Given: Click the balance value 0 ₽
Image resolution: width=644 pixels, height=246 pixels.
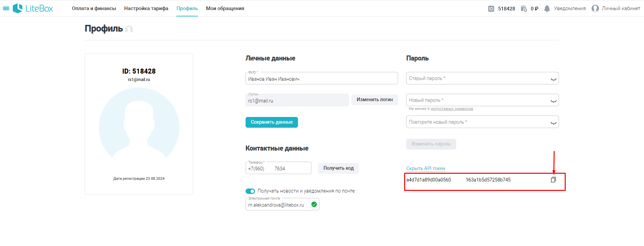Looking at the screenshot, I should (534, 9).
